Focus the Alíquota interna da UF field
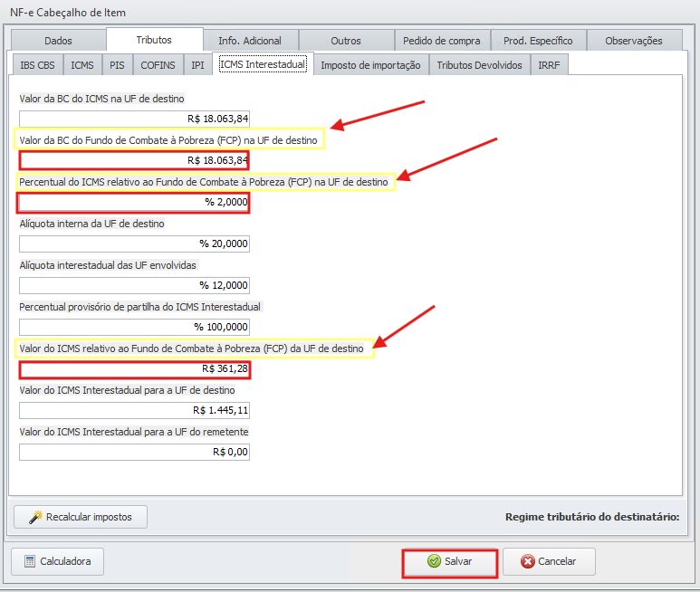 point(134,243)
